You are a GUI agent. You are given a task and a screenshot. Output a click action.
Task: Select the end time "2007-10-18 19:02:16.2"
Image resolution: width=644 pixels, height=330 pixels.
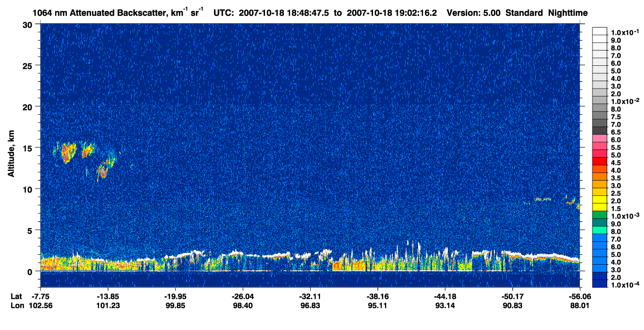pos(391,13)
